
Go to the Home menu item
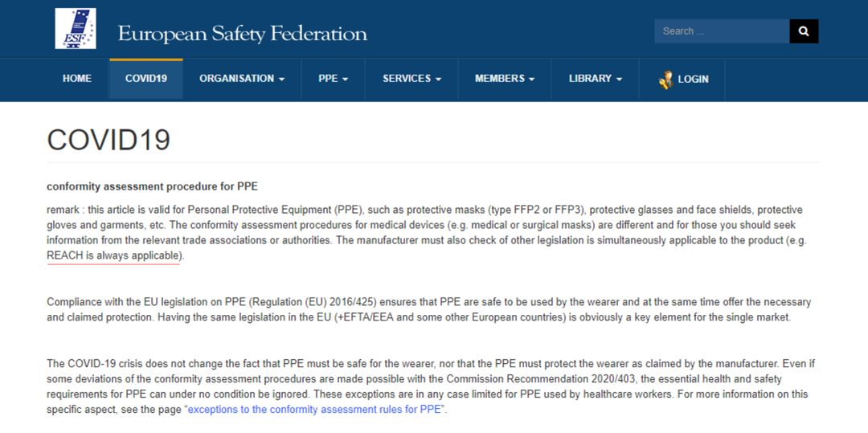pyautogui.click(x=77, y=79)
